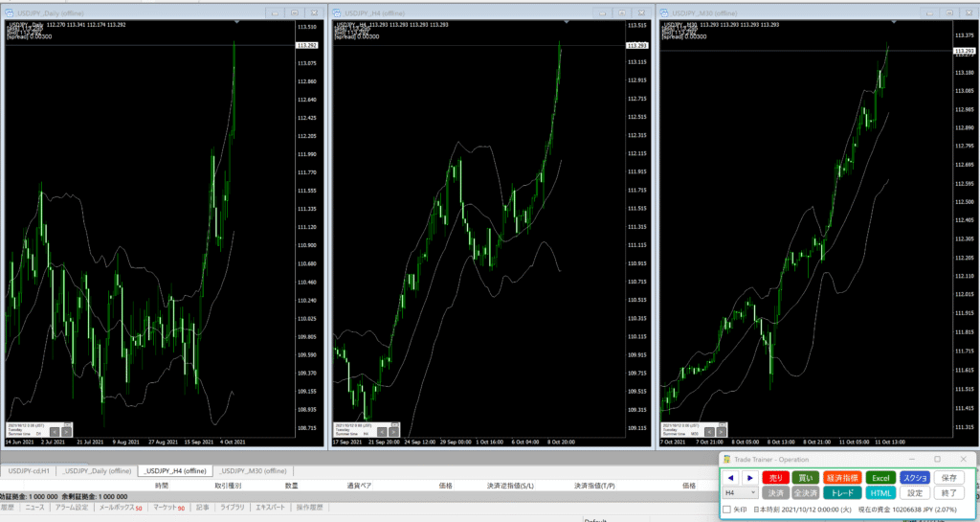Click the 決済逆指値(S/L) column header
The image size is (980, 522).
pyautogui.click(x=511, y=486)
